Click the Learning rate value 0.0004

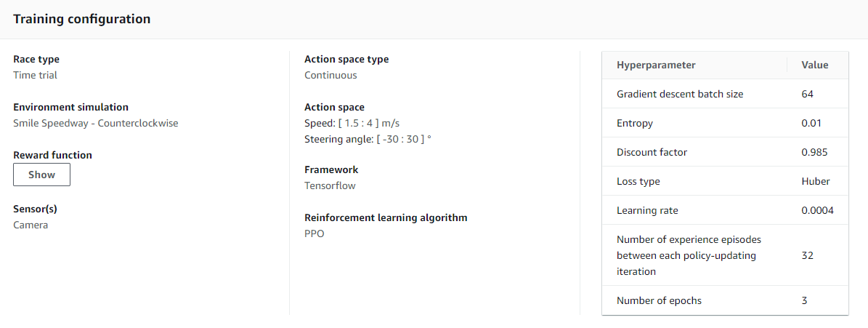[817, 210]
